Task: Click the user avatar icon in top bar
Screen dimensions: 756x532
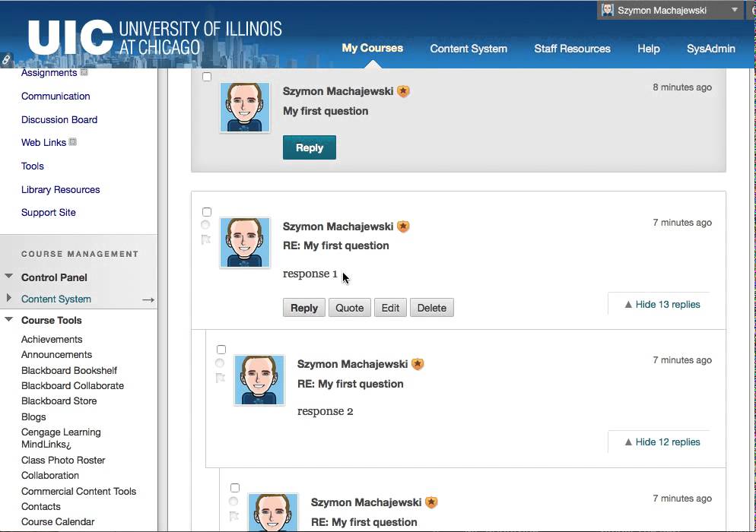Action: (608, 10)
